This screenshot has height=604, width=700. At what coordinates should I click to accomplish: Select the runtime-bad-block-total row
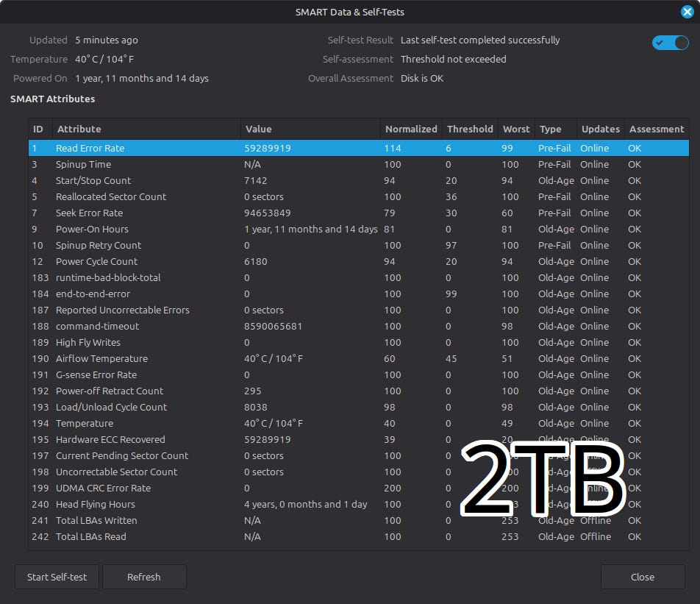[359, 277]
